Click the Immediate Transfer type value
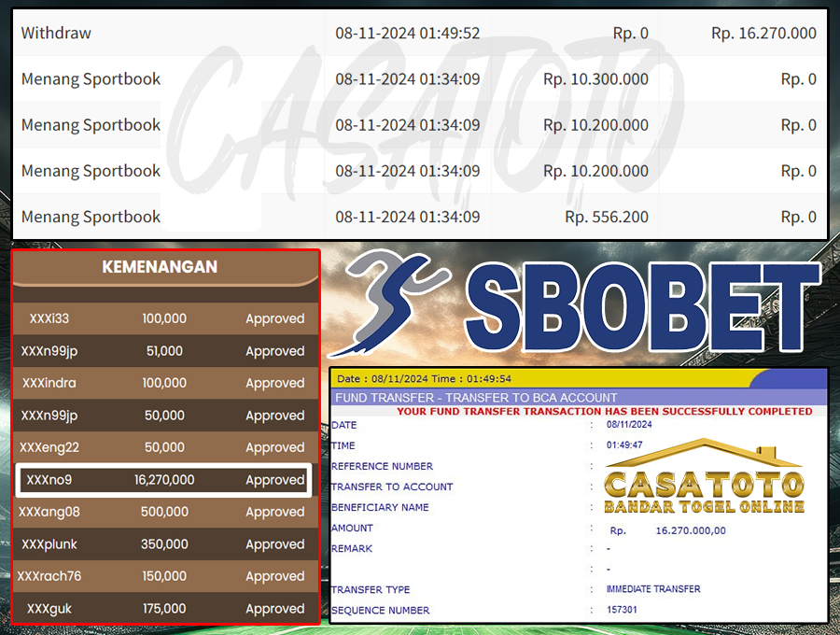Screen dimensions: 840x635 click(653, 589)
